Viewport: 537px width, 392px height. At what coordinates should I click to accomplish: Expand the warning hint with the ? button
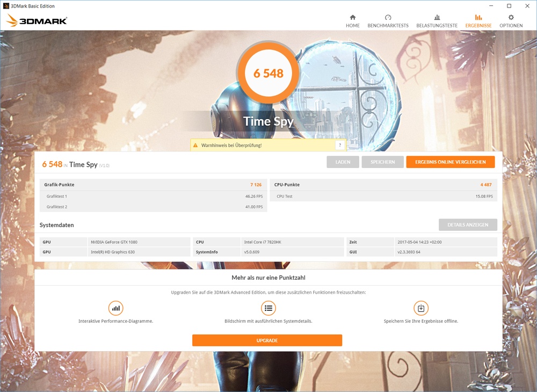(339, 145)
